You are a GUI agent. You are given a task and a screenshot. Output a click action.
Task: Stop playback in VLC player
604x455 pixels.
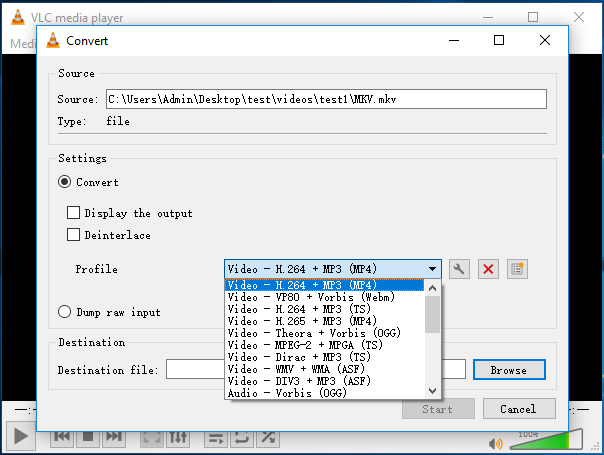click(88, 437)
